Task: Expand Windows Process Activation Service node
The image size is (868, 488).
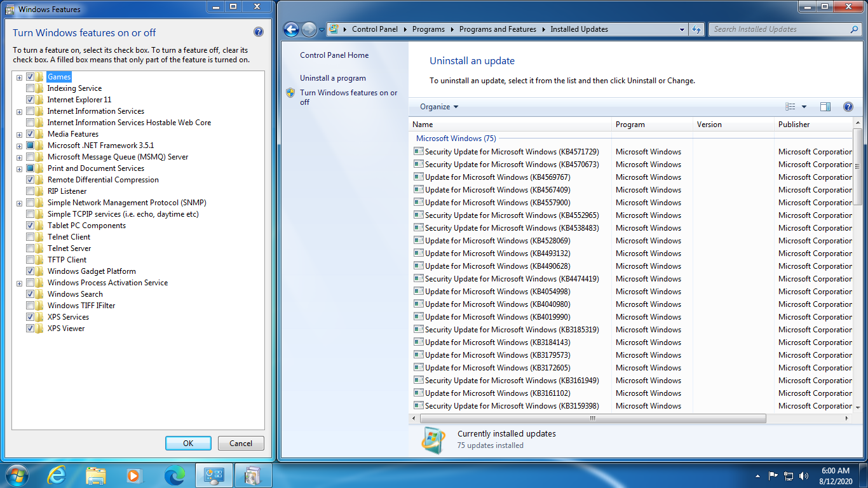Action: 19,283
